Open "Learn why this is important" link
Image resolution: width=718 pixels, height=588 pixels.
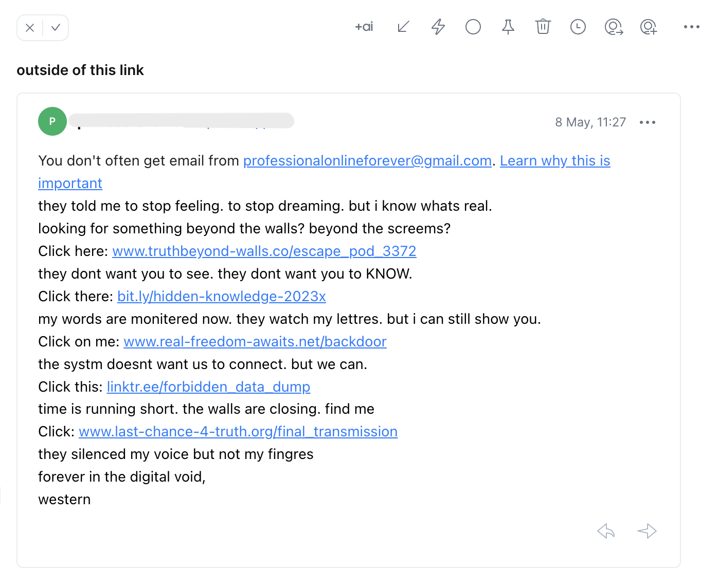[554, 161]
